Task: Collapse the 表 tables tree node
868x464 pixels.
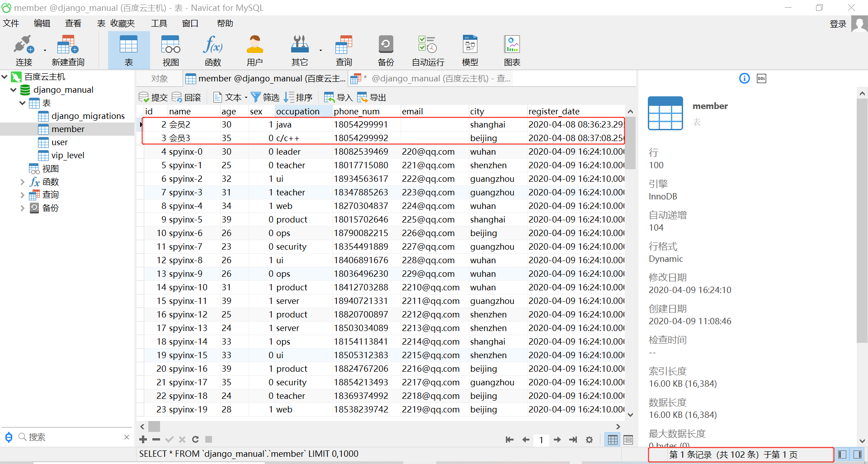Action: 23,103
